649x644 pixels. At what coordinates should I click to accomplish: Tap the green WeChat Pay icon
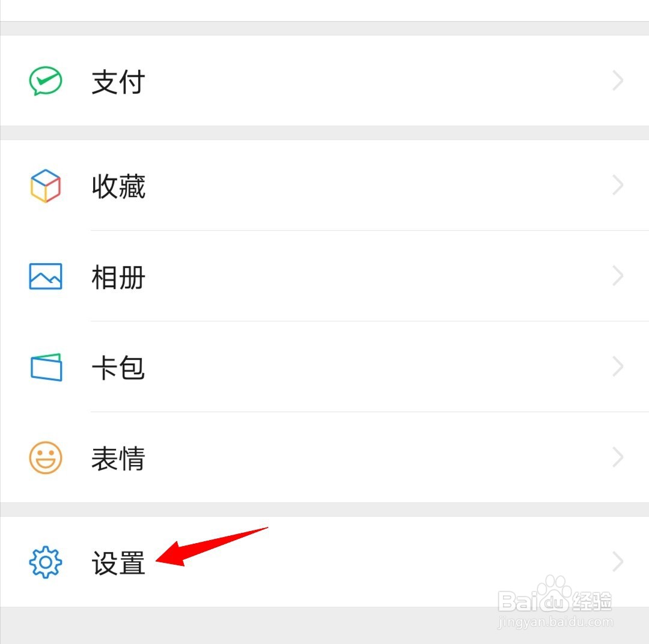tap(46, 80)
